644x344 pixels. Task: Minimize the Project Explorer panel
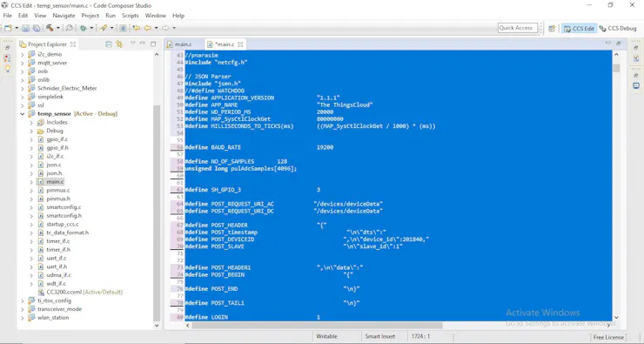pos(143,43)
